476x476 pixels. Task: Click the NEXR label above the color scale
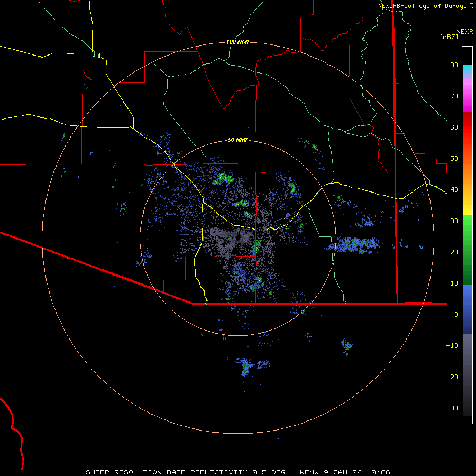tap(465, 32)
